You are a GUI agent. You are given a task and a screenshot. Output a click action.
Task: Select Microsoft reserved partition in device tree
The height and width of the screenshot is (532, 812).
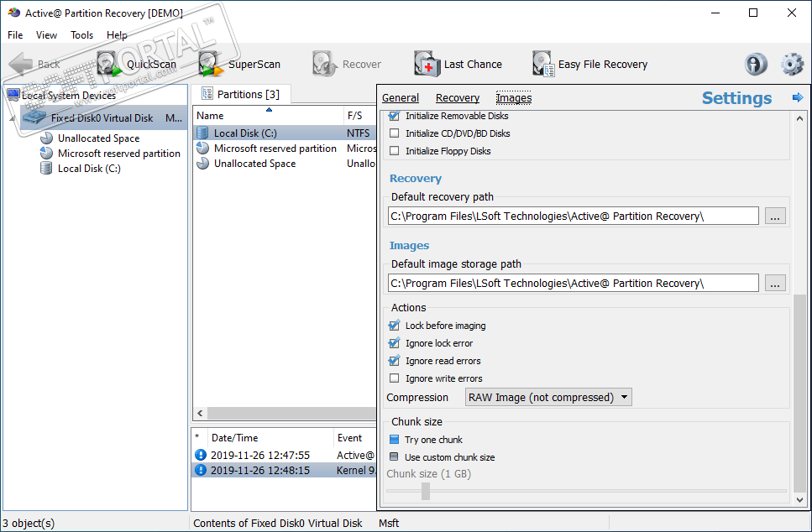coord(119,153)
